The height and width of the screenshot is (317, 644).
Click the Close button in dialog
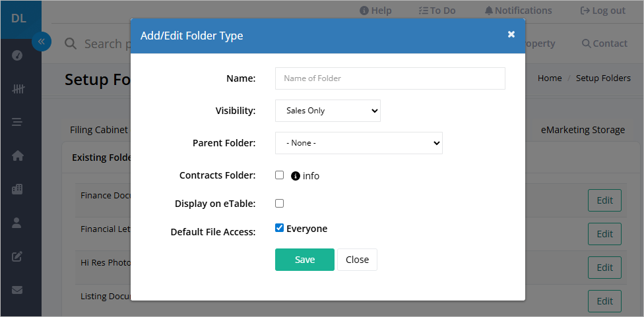(x=358, y=260)
